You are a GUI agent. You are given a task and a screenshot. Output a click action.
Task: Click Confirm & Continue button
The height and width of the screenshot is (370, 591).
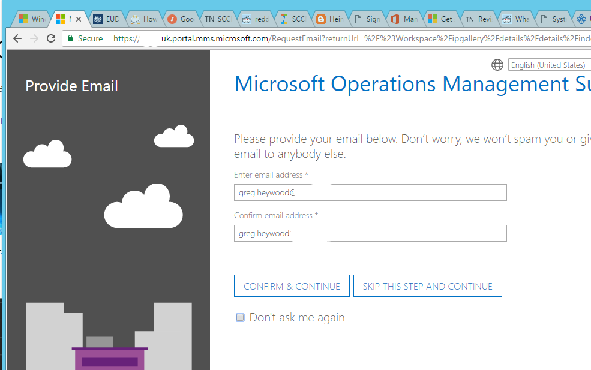pyautogui.click(x=292, y=286)
